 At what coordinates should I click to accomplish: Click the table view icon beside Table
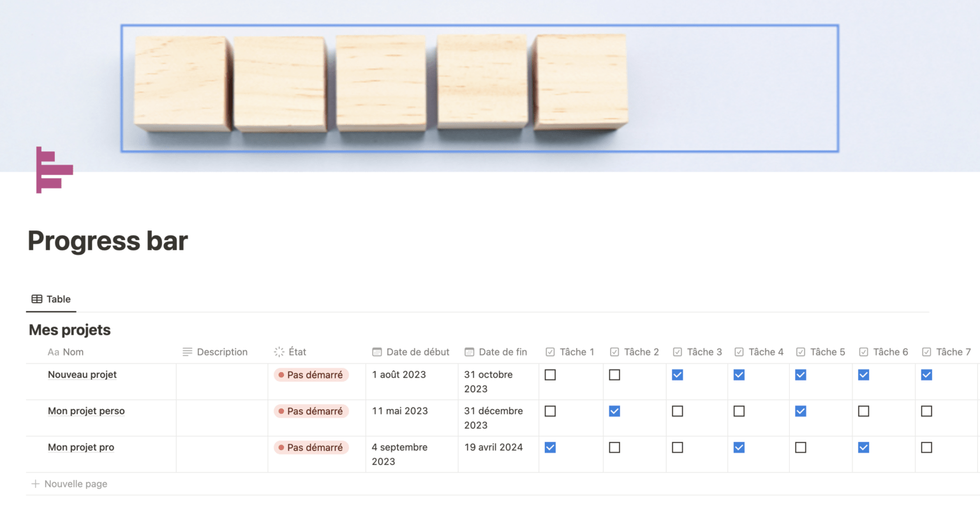pyautogui.click(x=37, y=299)
